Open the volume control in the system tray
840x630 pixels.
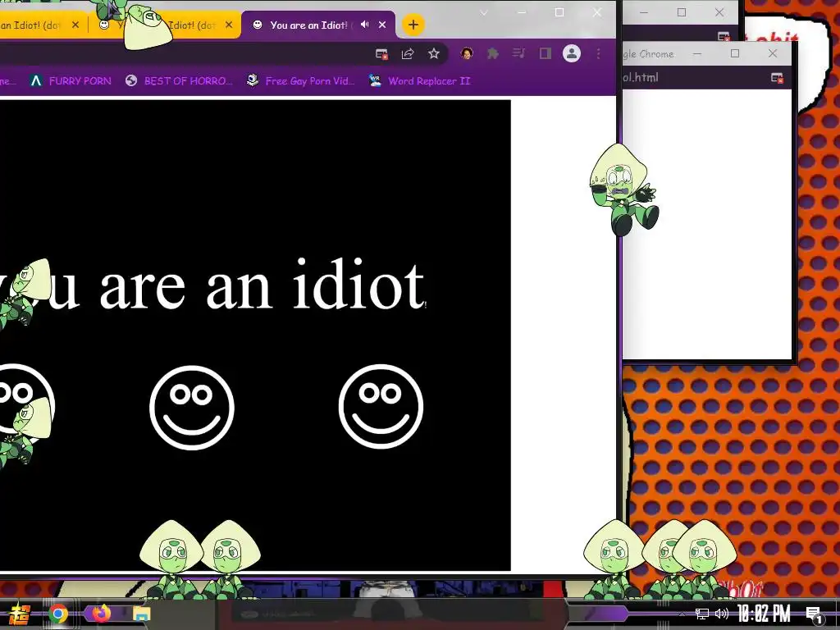click(x=722, y=614)
